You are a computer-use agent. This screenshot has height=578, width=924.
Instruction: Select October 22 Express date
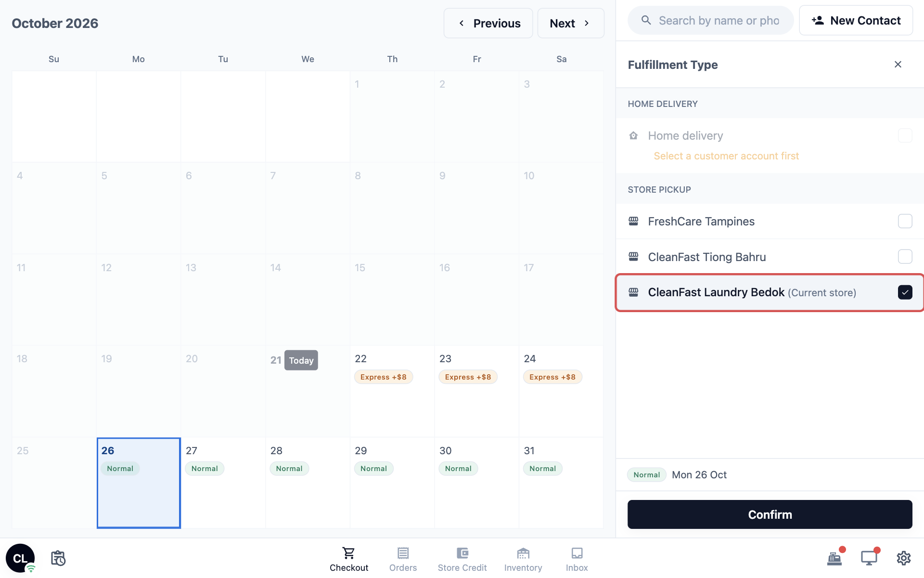(392, 391)
